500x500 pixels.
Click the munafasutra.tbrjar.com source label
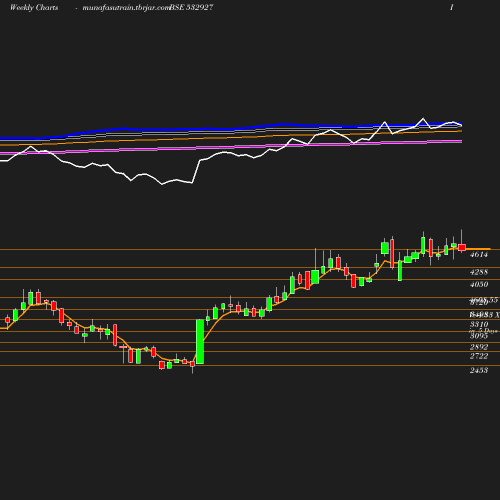point(126,7)
